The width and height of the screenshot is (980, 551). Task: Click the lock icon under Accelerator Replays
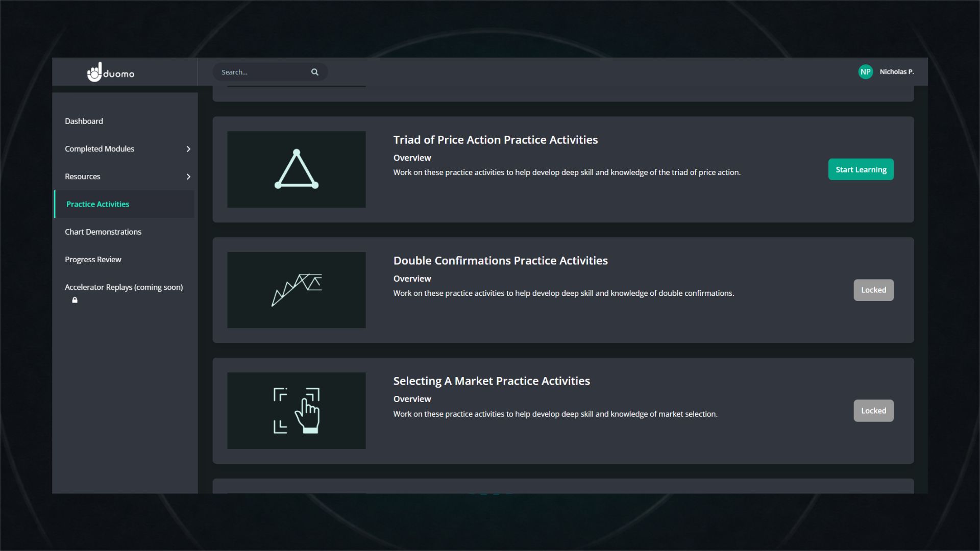coord(75,300)
